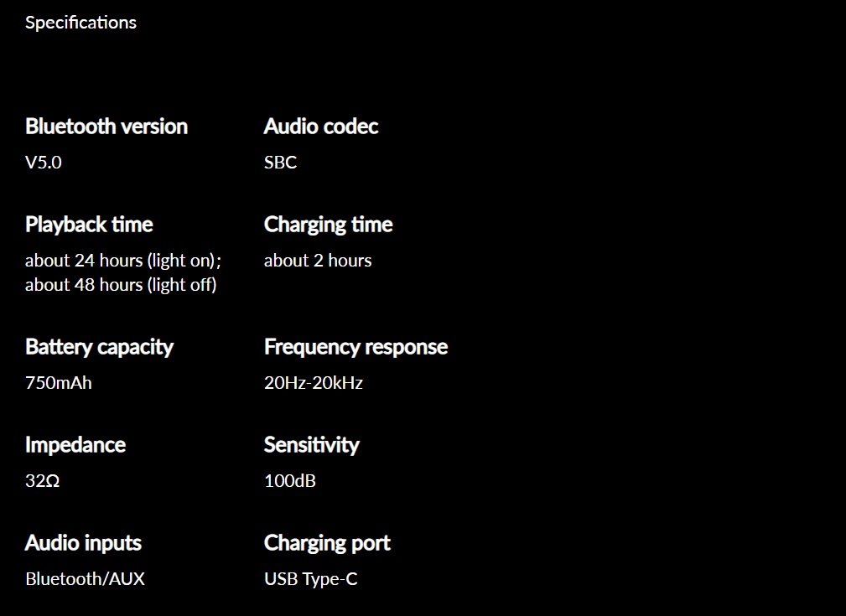The height and width of the screenshot is (616, 846).
Task: Select the Playback time label
Action: (89, 225)
